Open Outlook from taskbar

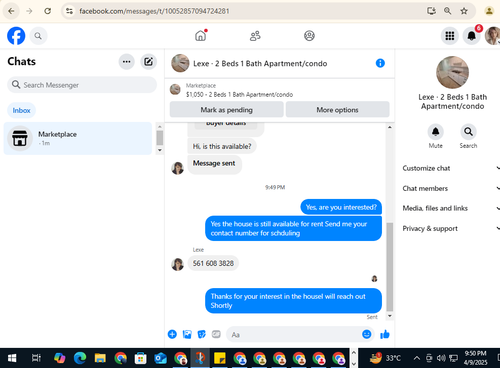[x=160, y=358]
